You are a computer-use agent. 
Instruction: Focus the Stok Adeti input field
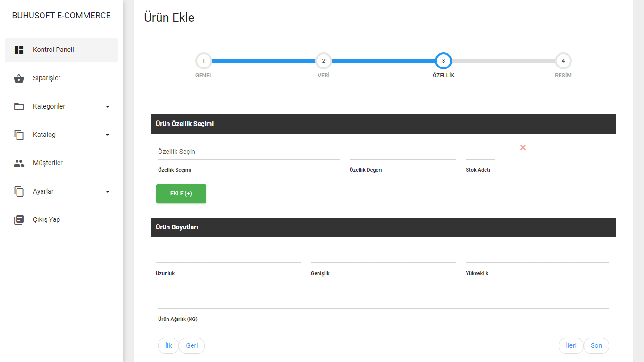click(480, 152)
